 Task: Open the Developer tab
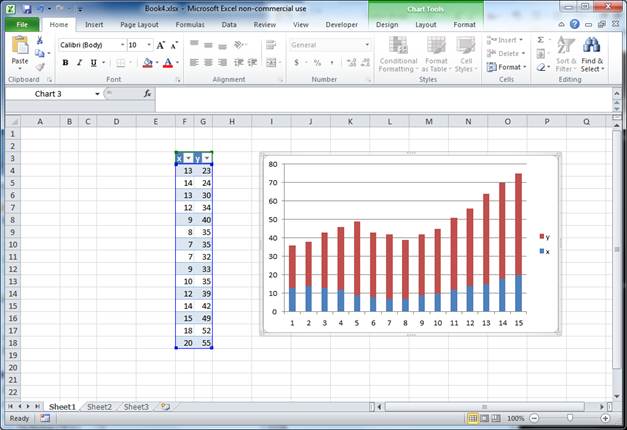[341, 24]
